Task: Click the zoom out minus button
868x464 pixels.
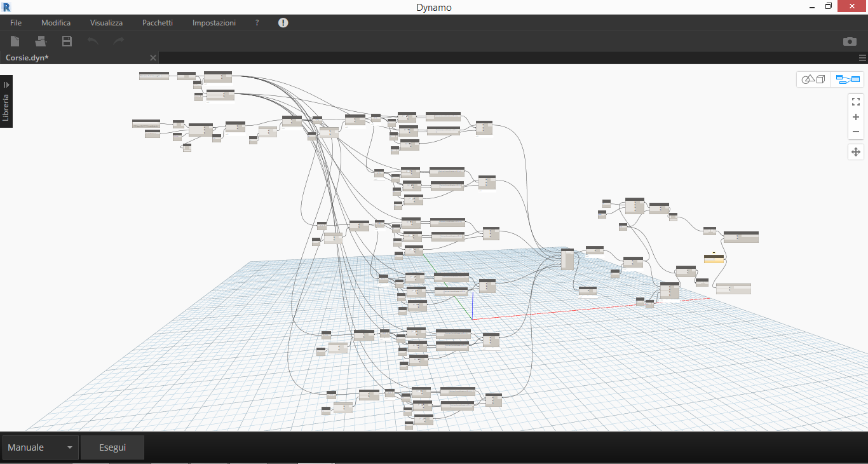Action: 856,132
